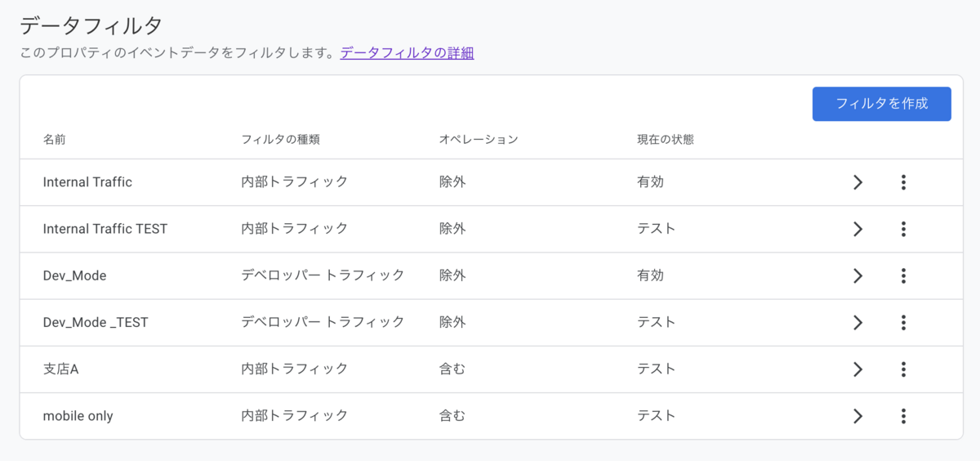Open three-dot menu for 支店A row
This screenshot has width=980, height=461.
[x=903, y=369]
